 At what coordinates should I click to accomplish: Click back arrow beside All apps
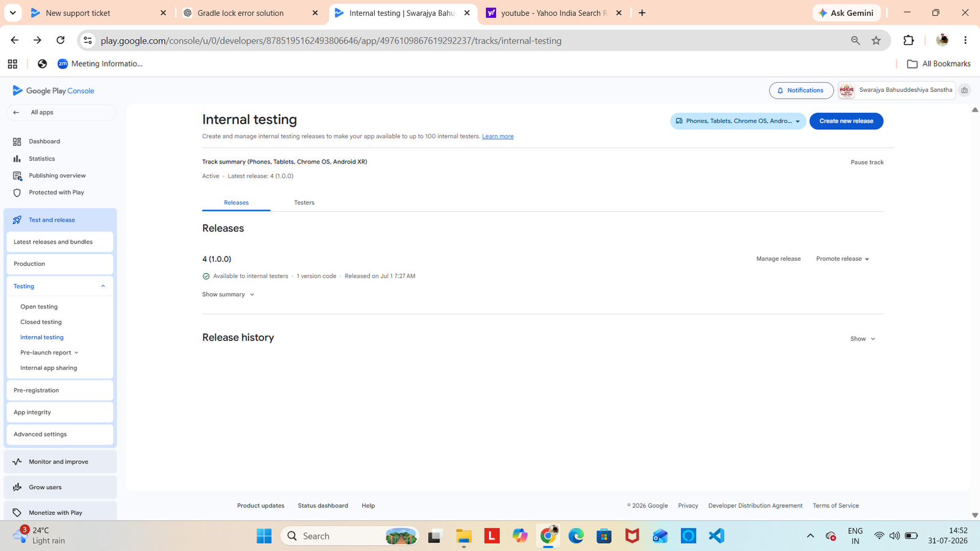[17, 113]
